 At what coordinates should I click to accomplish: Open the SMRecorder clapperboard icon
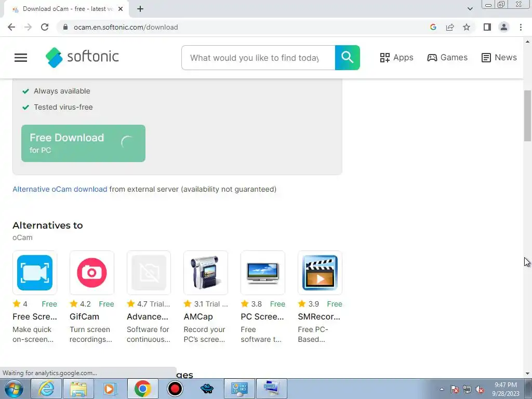click(x=320, y=273)
